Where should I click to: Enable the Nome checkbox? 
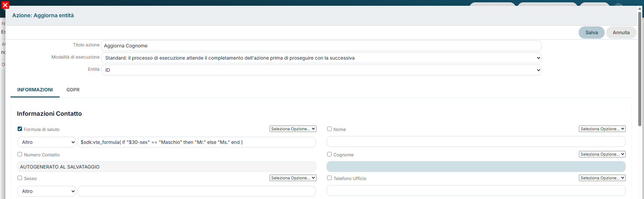click(329, 129)
